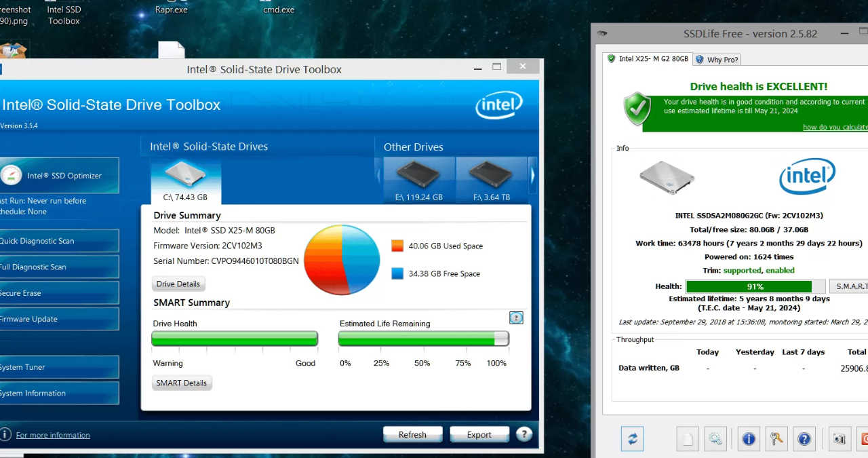Click the help icon in Intel SSD Toolbox

524,434
